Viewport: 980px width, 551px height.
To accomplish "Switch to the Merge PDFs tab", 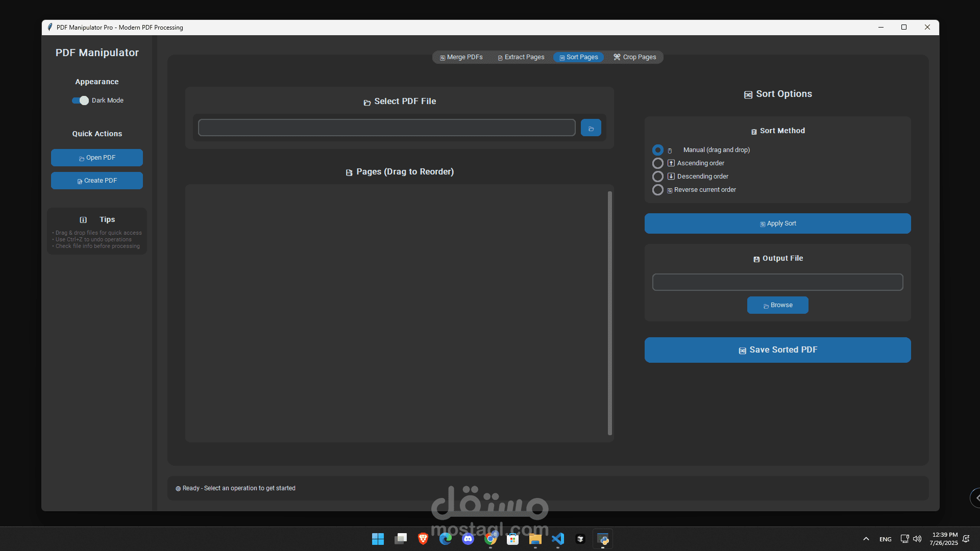I will pyautogui.click(x=461, y=57).
